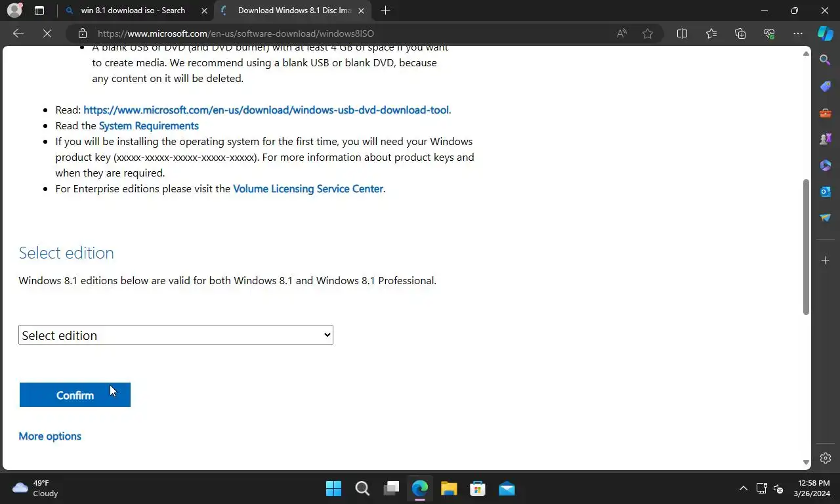Open Microsoft Store from the taskbar
Image resolution: width=840 pixels, height=504 pixels.
[478, 489]
